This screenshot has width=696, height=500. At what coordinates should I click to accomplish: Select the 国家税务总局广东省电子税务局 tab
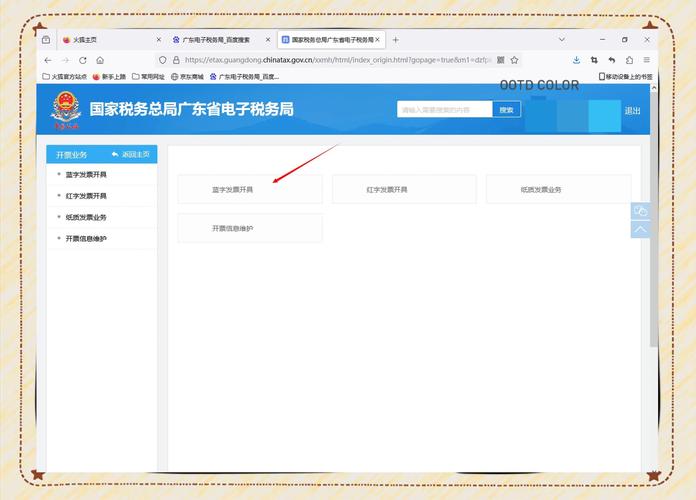332,40
